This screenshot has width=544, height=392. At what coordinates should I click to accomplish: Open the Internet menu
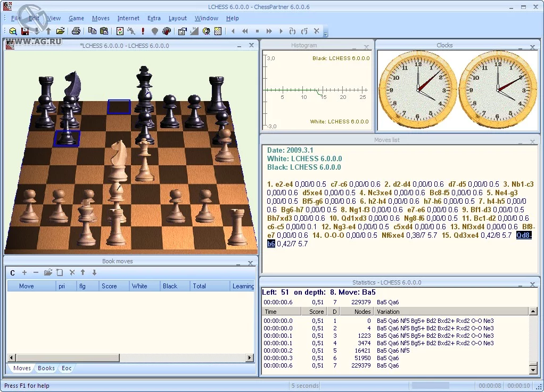128,19
